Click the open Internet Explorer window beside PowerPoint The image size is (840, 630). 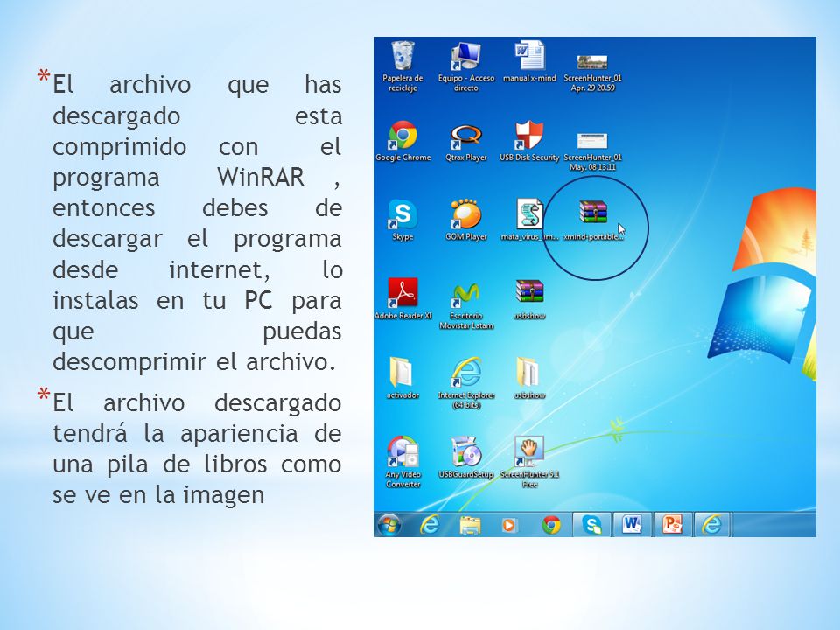click(x=712, y=524)
